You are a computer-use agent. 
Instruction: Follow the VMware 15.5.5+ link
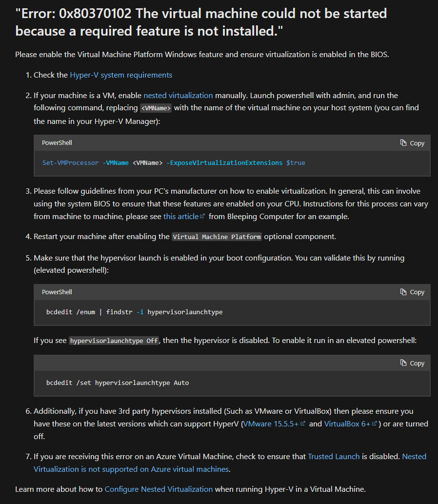[x=271, y=423]
